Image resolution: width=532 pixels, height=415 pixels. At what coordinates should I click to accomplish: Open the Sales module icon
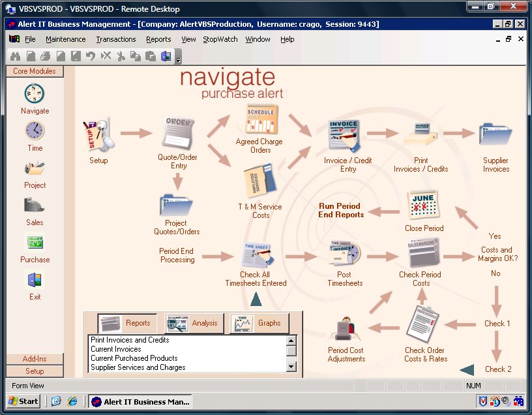35,205
